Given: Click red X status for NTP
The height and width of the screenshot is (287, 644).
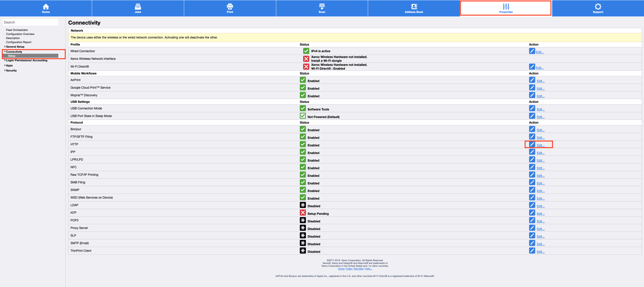Looking at the screenshot, I should click(x=303, y=213).
